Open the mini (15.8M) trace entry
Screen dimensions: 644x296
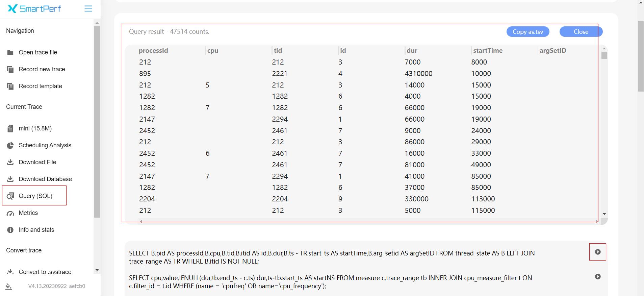(x=35, y=128)
